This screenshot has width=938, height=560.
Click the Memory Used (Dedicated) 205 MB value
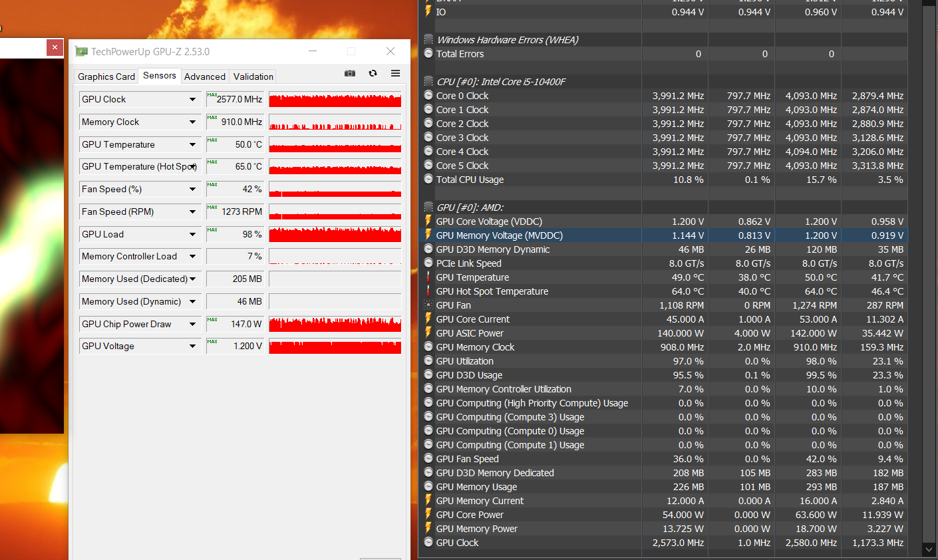(235, 279)
